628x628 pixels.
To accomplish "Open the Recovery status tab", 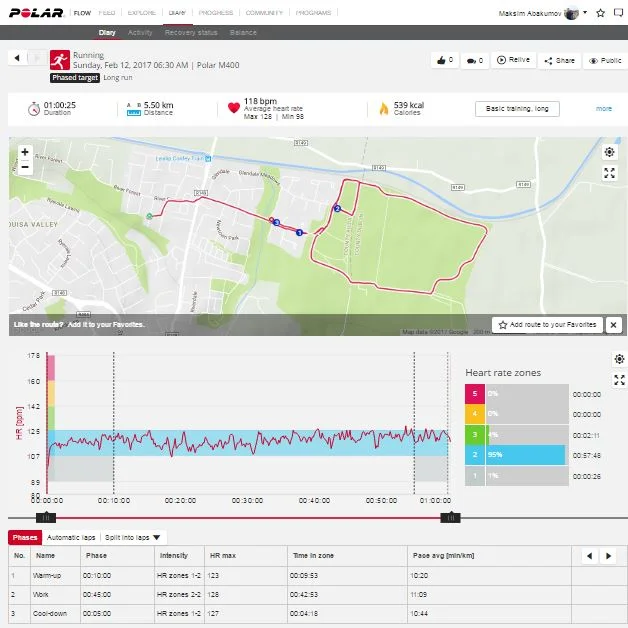I will 191,33.
